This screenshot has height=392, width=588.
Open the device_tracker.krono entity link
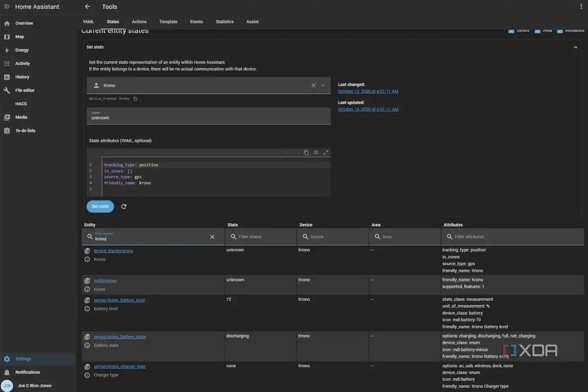coord(113,251)
